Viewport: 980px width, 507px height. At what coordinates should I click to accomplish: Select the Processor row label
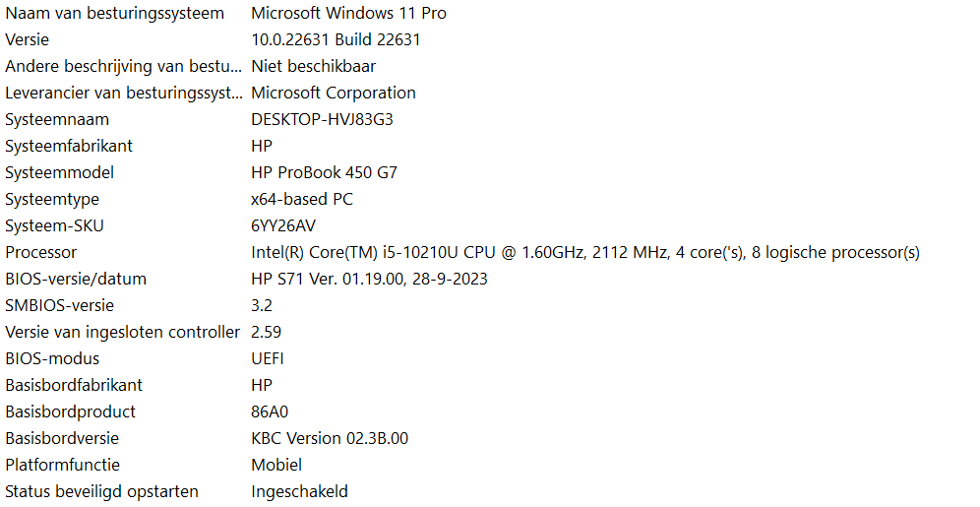click(x=41, y=253)
